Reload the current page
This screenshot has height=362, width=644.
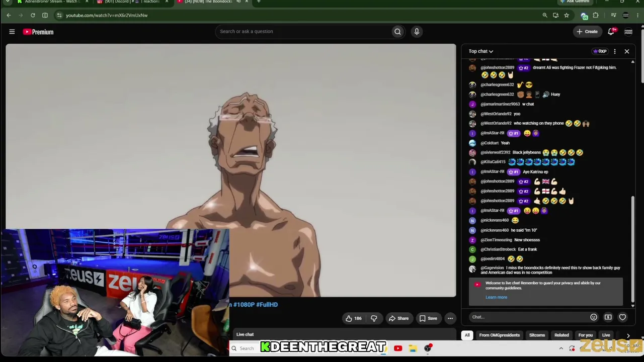pos(33,15)
